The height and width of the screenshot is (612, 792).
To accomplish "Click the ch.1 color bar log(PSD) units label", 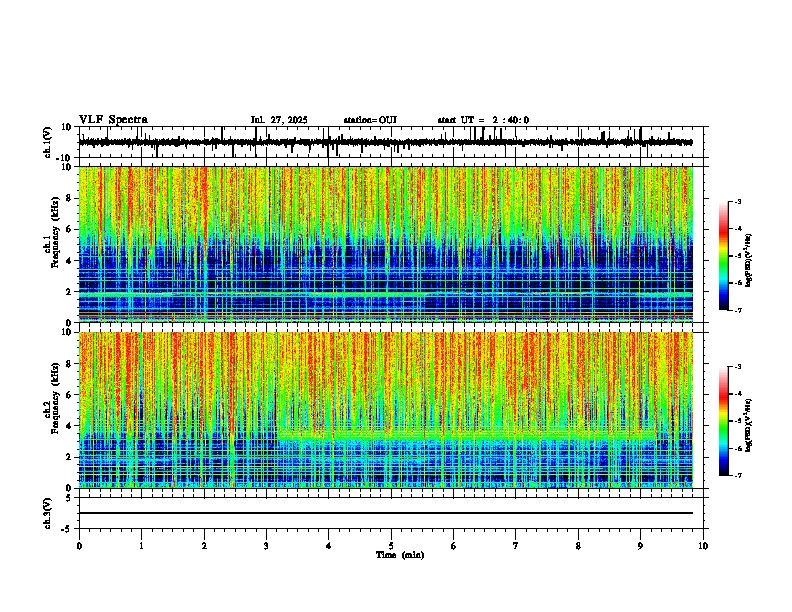I will click(x=749, y=260).
